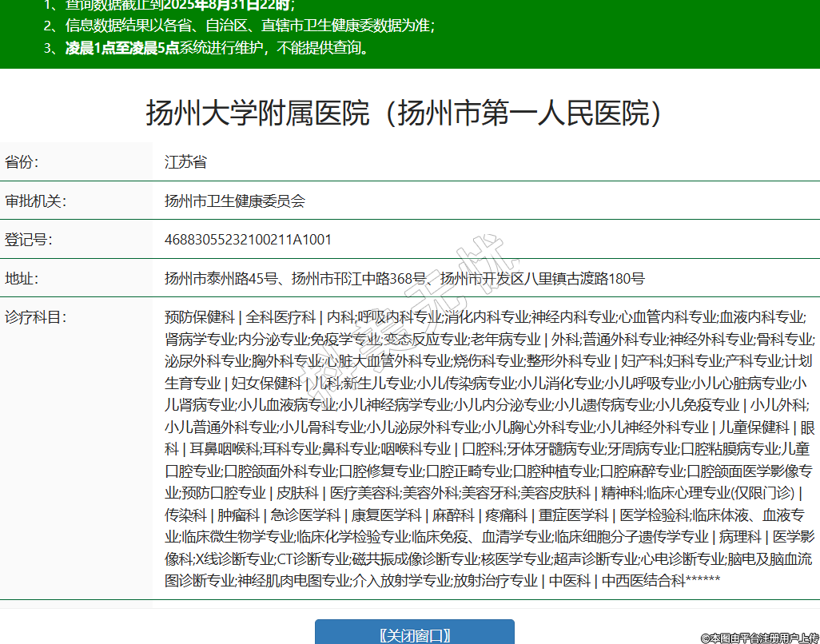Screen dimensions: 820x644
Task: Click the 扬州市卫生健康委员会 value text
Action: (235, 201)
